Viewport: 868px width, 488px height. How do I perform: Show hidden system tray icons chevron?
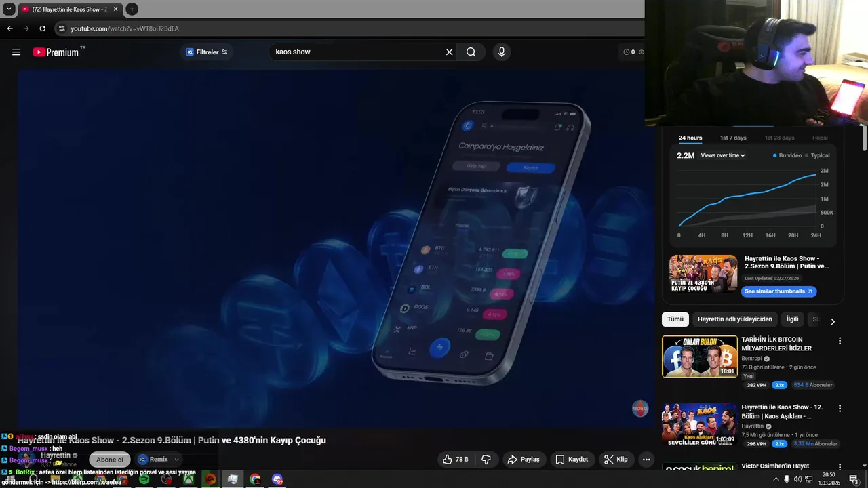776,479
